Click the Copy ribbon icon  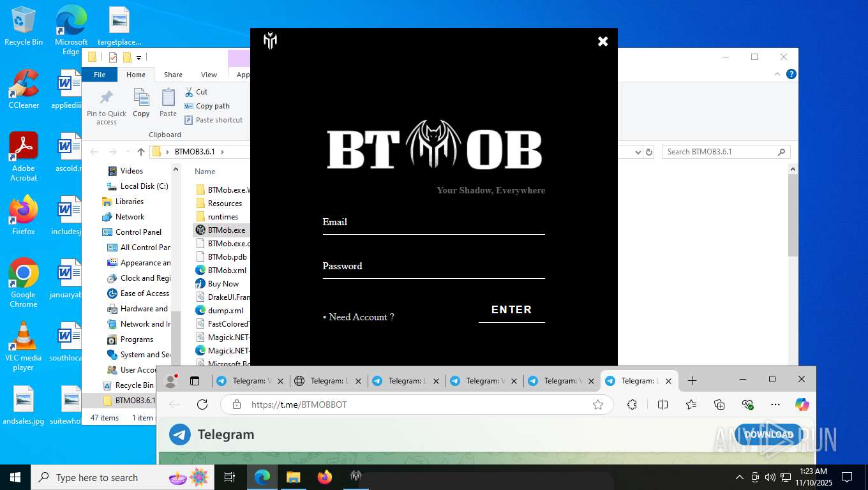click(141, 103)
